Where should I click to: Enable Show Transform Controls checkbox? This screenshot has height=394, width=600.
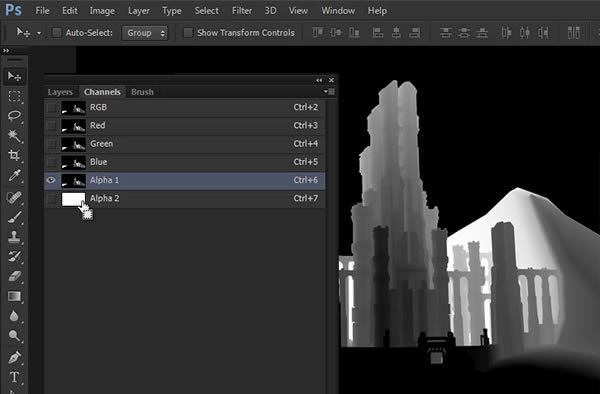tap(188, 33)
